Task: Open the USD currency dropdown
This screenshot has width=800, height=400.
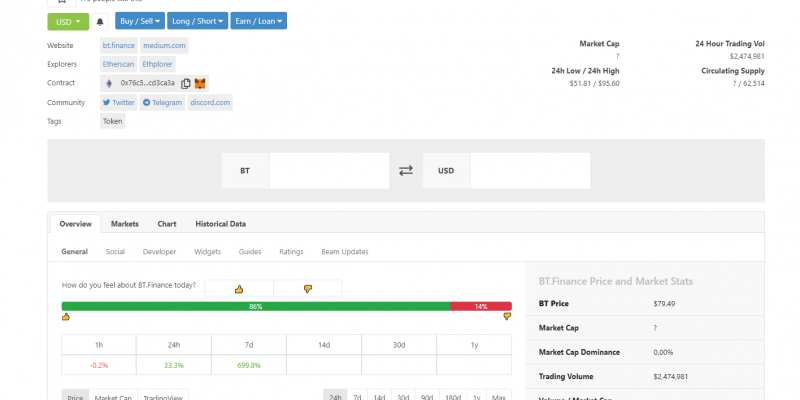Action: (x=68, y=21)
